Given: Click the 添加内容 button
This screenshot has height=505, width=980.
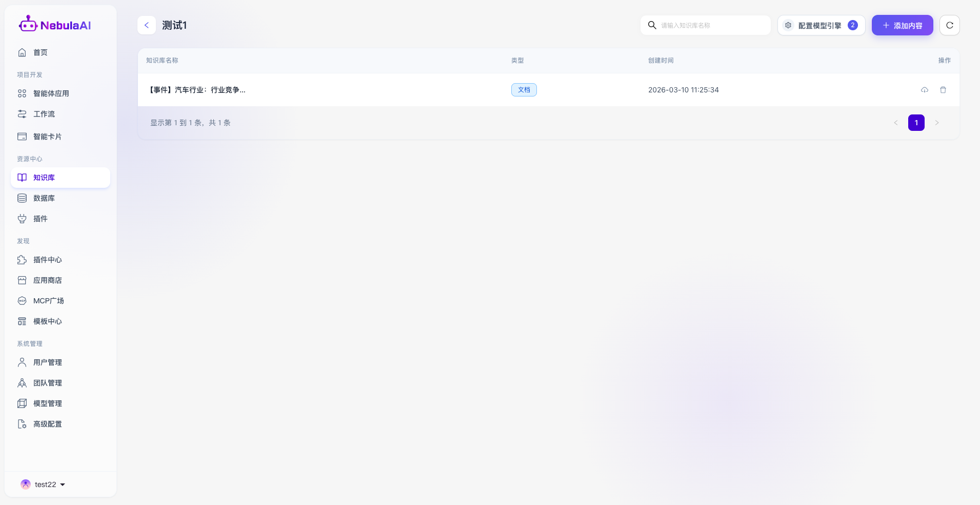Looking at the screenshot, I should [x=902, y=25].
